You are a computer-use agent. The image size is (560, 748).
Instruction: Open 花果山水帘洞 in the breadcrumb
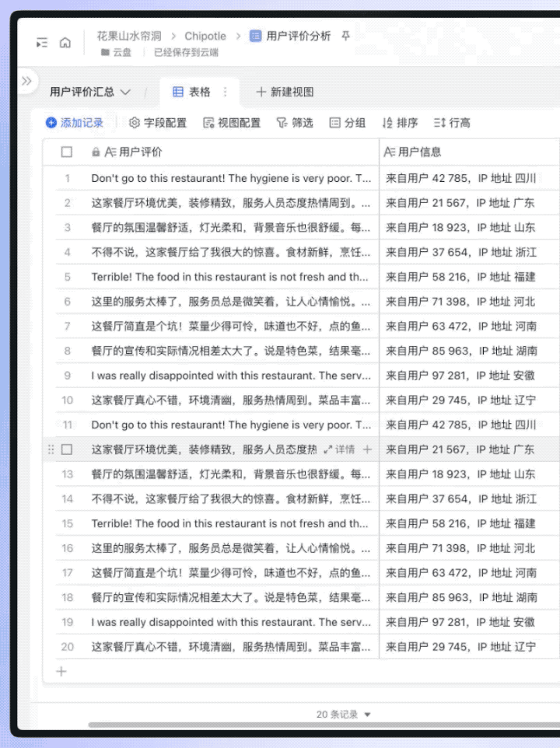[129, 36]
